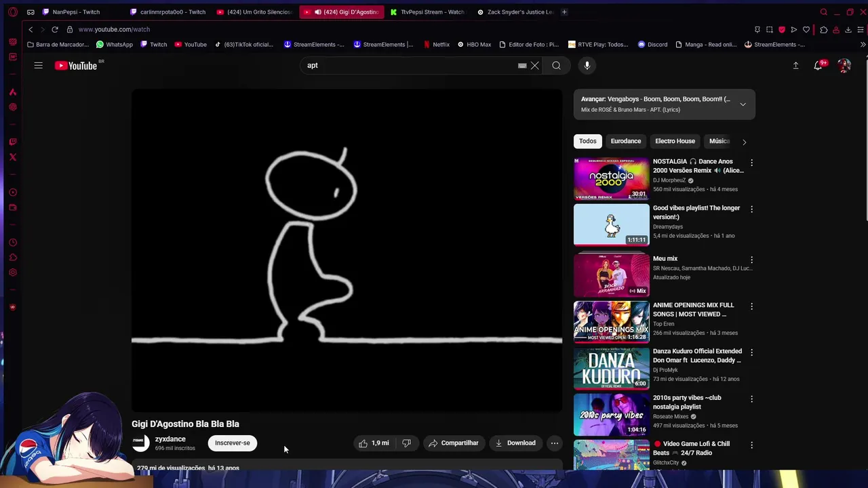Reload the current page

(x=55, y=30)
